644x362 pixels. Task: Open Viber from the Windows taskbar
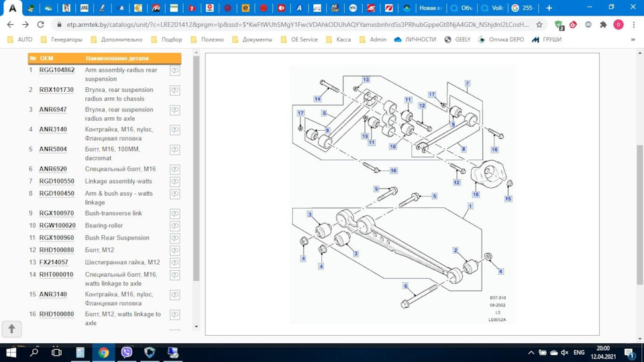(x=127, y=352)
